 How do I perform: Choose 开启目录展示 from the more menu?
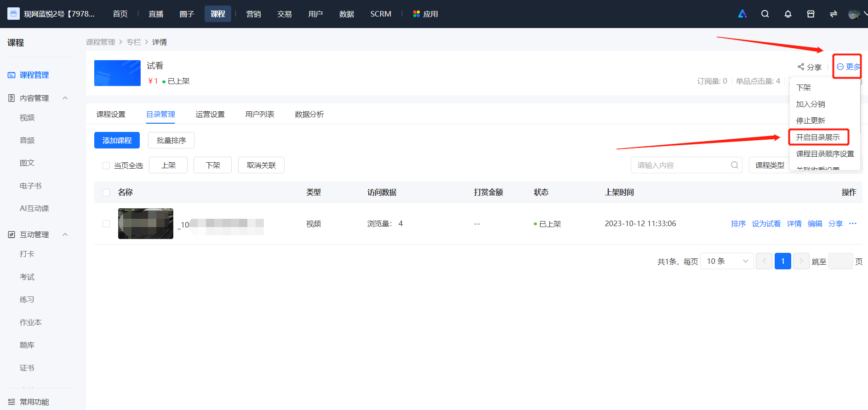point(818,137)
